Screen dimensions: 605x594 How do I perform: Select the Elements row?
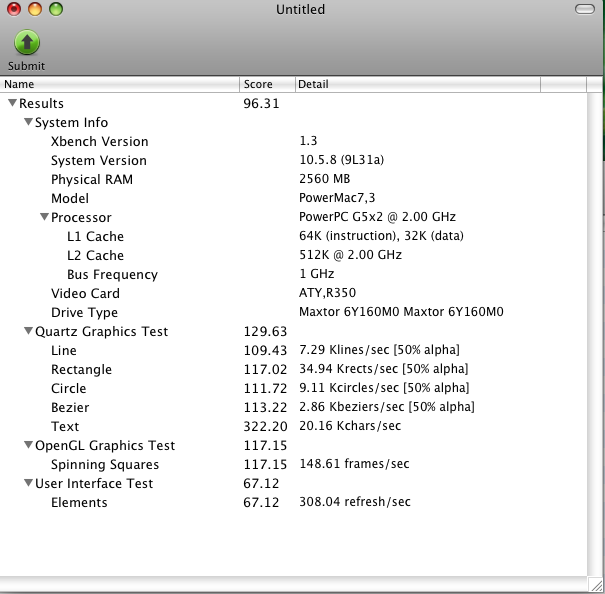(x=293, y=502)
